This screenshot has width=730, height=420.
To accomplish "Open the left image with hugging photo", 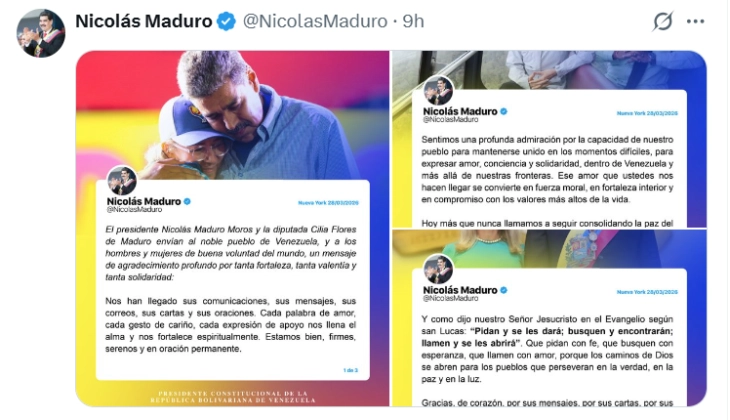I will point(233,228).
